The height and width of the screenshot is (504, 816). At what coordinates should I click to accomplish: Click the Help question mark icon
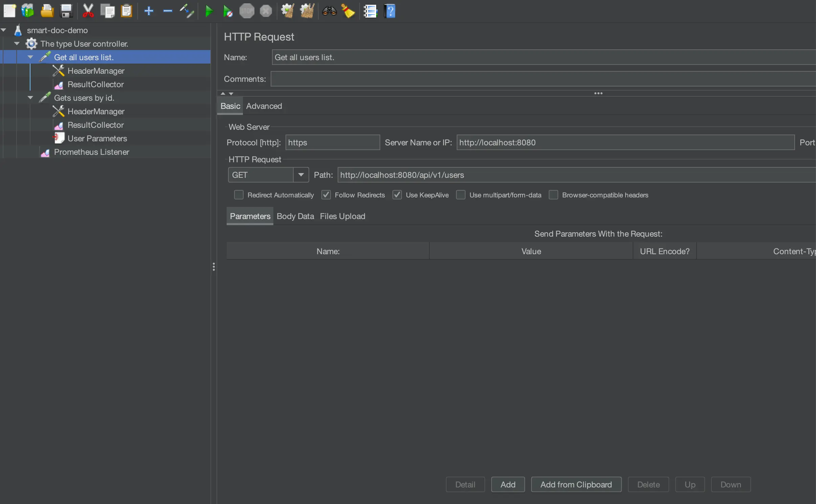click(x=390, y=11)
